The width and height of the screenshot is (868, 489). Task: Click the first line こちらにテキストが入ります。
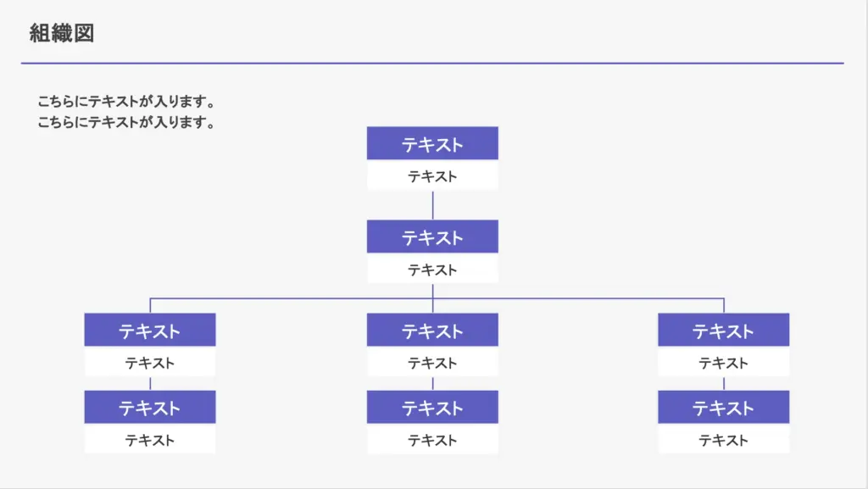click(125, 101)
